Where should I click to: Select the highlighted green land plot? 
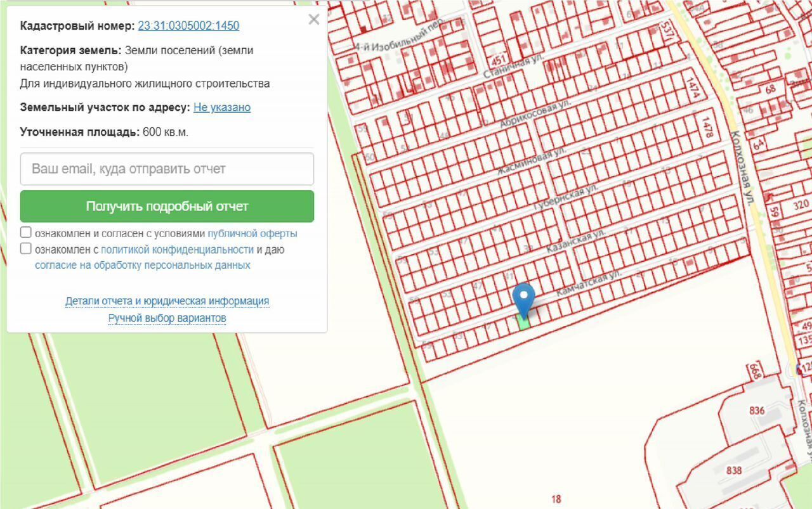coord(523,322)
